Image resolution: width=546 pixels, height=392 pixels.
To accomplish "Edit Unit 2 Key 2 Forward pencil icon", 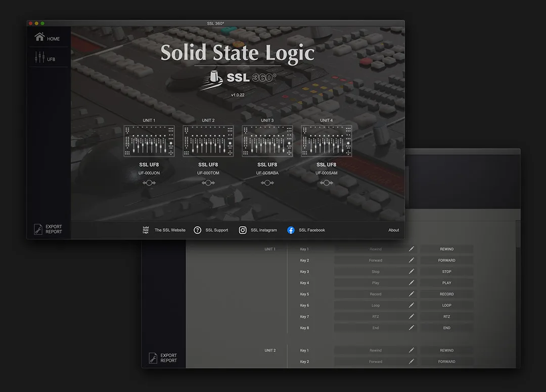I will (411, 361).
